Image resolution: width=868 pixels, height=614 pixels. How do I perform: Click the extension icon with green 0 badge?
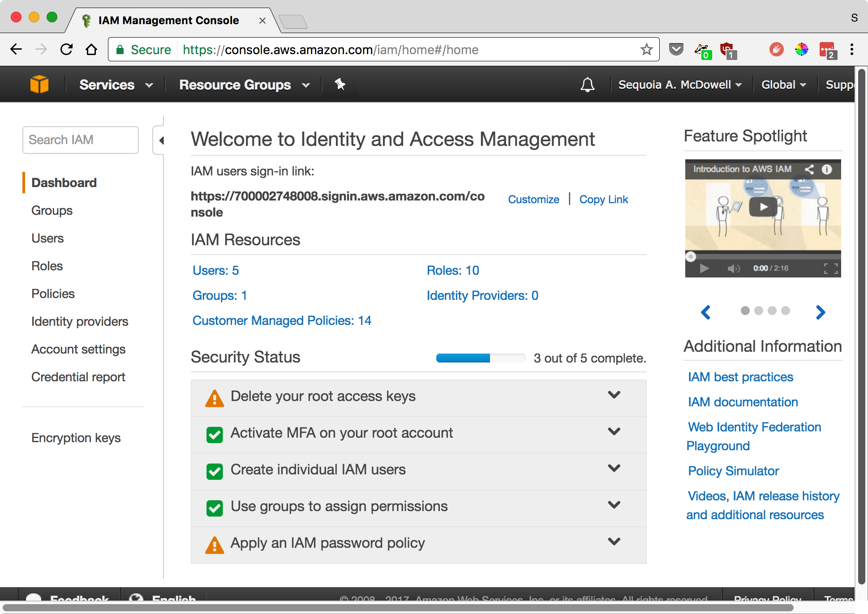click(702, 51)
